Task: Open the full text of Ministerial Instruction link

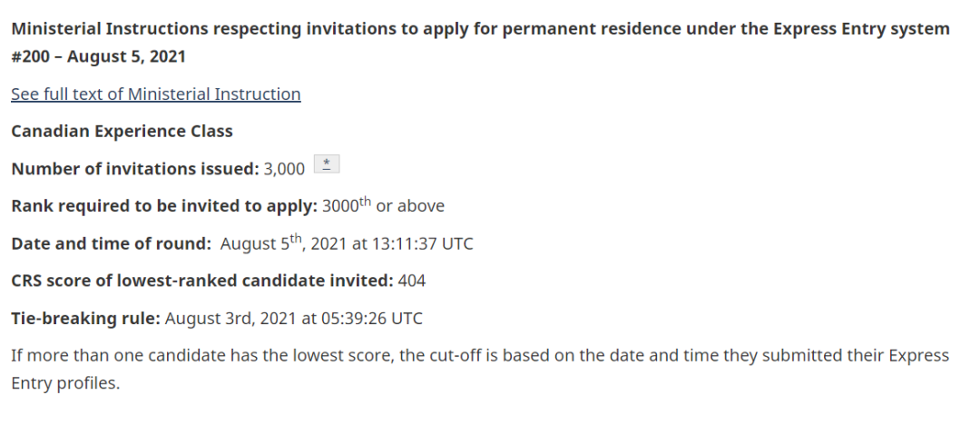Action: coord(155,94)
